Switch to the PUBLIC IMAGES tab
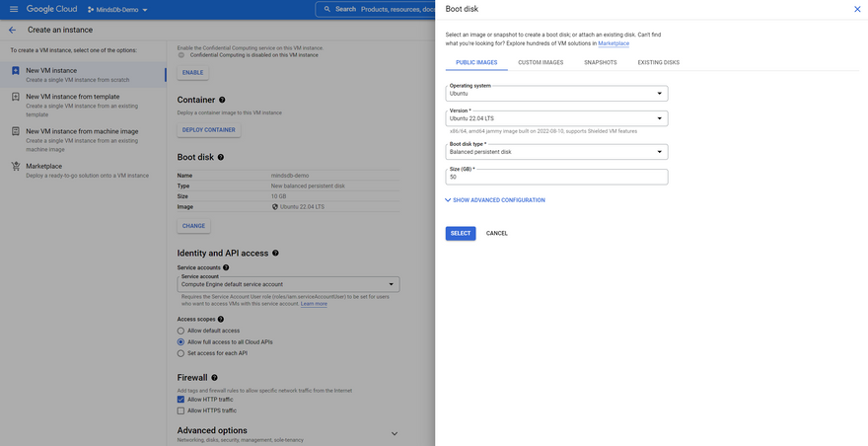 [x=476, y=62]
